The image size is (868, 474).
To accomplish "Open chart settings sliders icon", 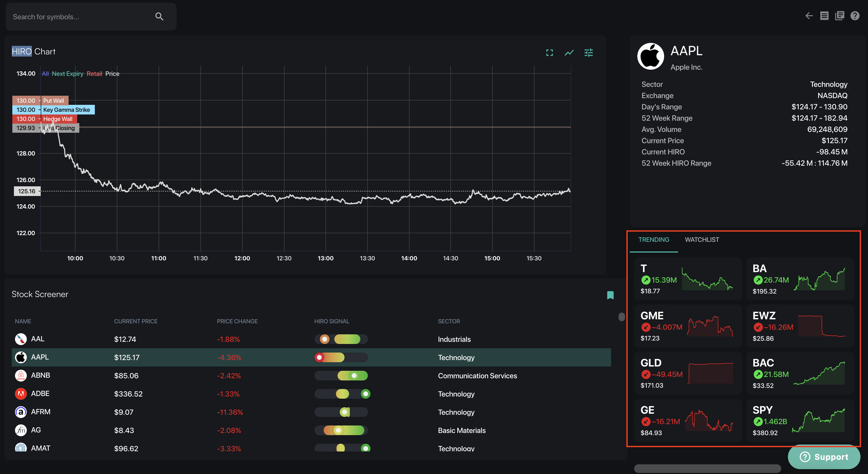I will tap(589, 53).
